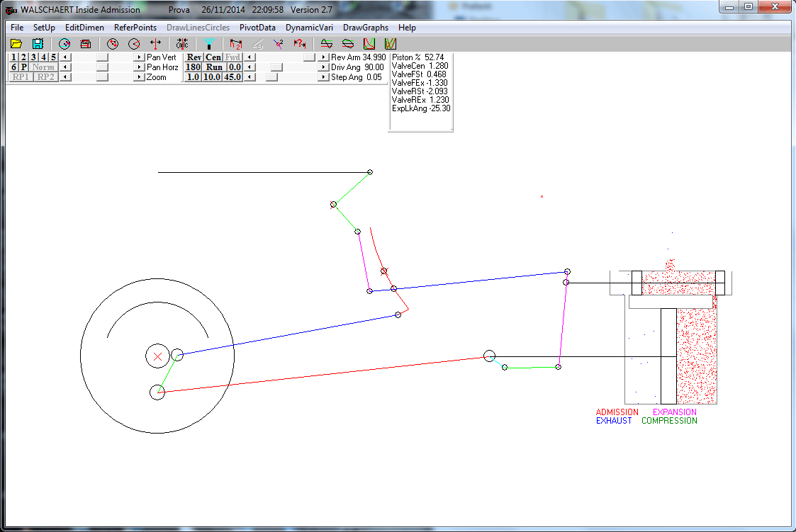The image size is (796, 532).
Task: Click preset button 6
Action: point(13,67)
